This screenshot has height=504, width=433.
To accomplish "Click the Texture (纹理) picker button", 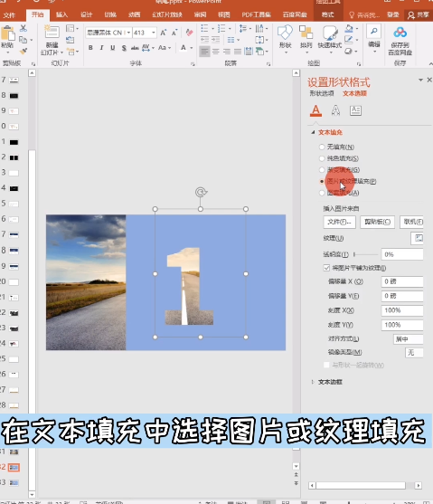I will [x=417, y=238].
